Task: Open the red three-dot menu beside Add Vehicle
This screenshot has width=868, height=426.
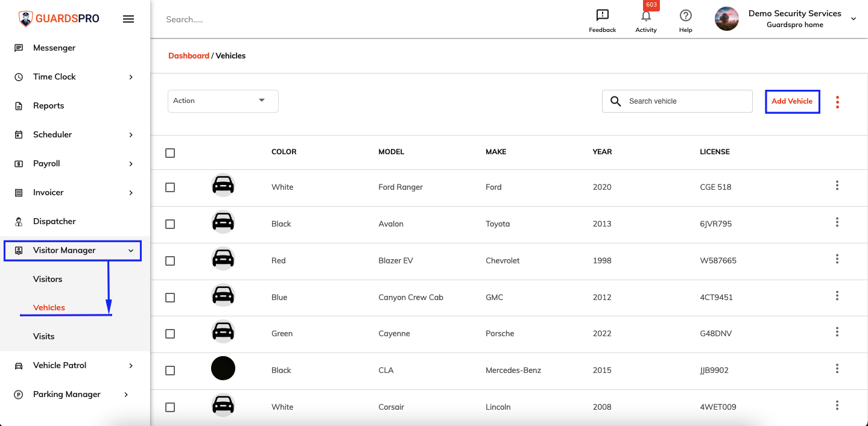Action: coord(837,102)
